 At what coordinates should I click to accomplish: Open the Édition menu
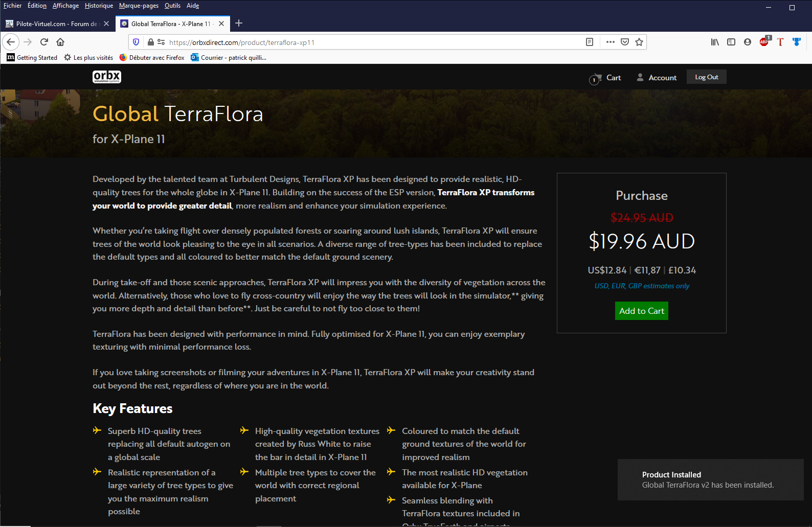point(37,6)
